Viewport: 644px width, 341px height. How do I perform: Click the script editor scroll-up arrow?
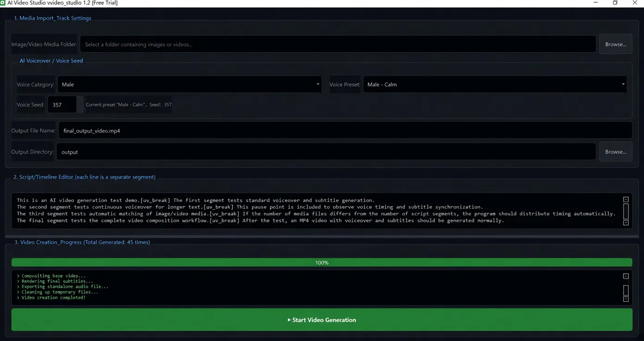coord(626,200)
